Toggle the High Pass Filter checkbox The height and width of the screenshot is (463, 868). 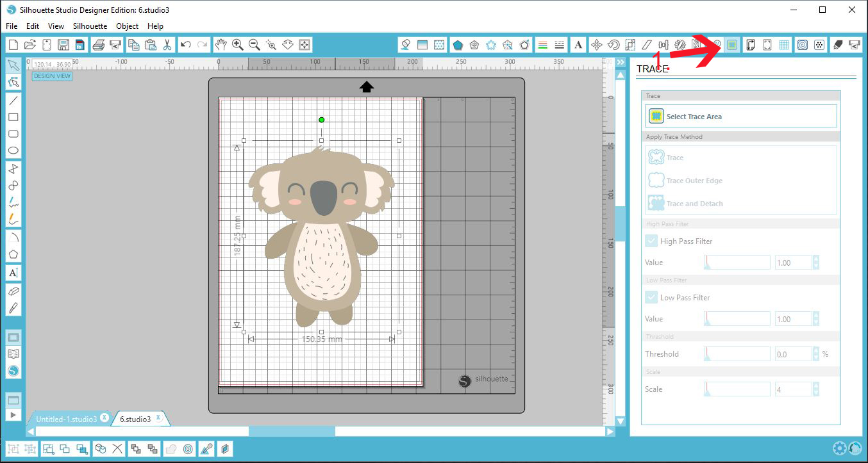pos(651,241)
